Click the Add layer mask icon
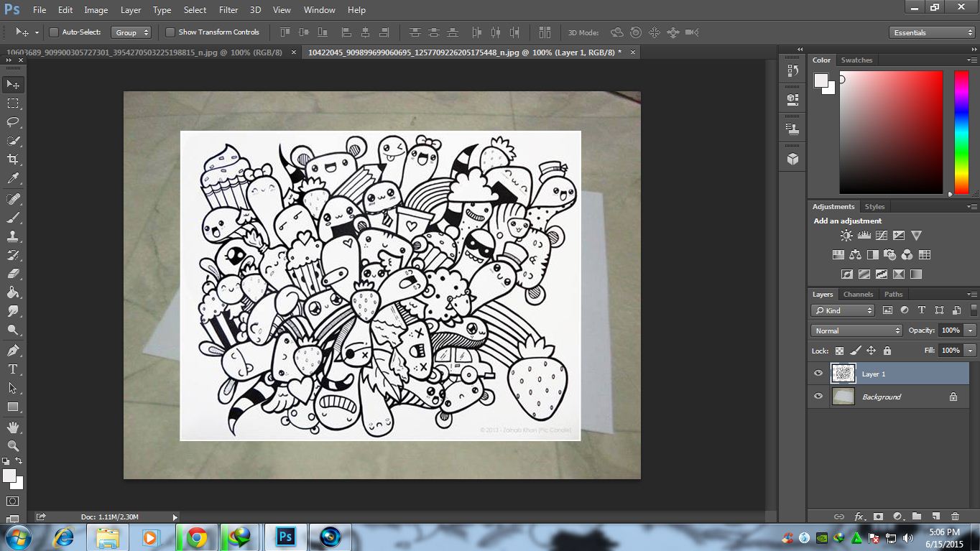The image size is (980, 551). (878, 517)
